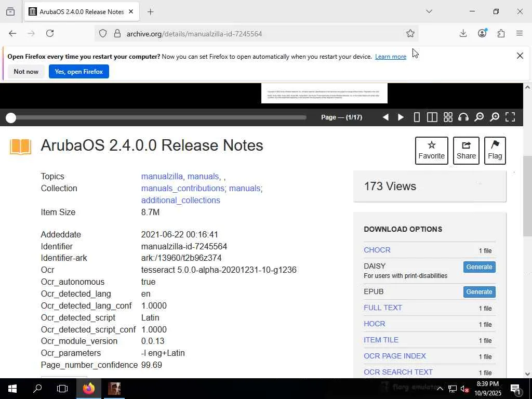Click the '173 Views' text
The width and height of the screenshot is (532, 399).
tap(390, 187)
